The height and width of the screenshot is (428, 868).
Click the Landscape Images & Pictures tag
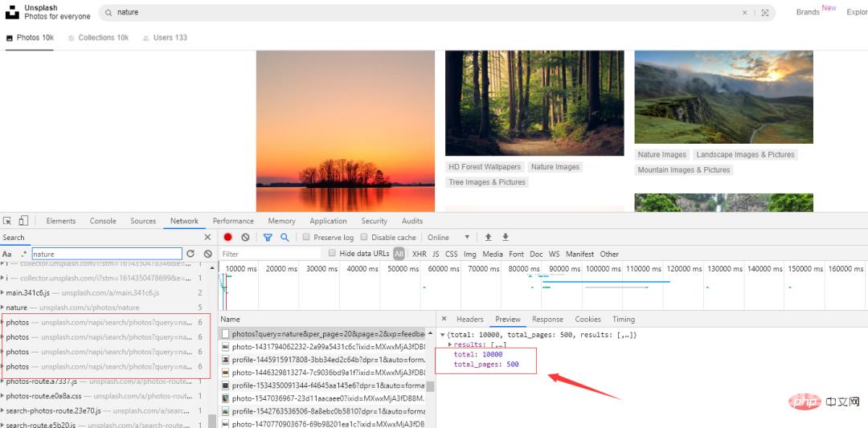[x=745, y=155]
